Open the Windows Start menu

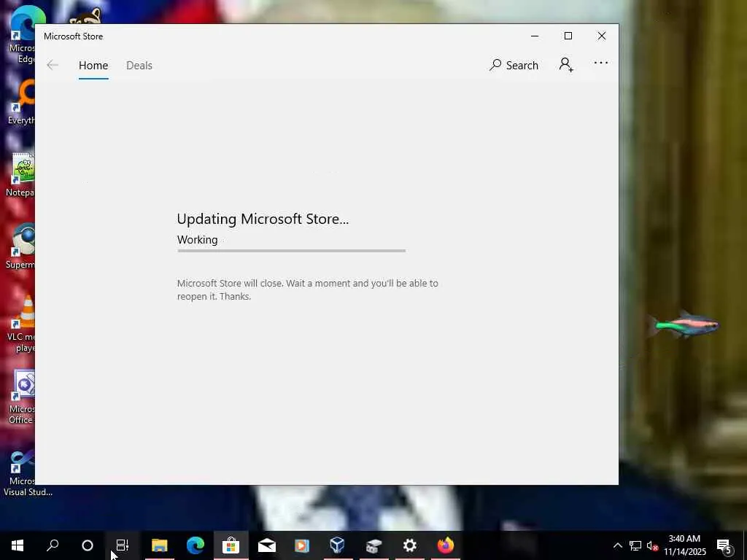(x=18, y=545)
